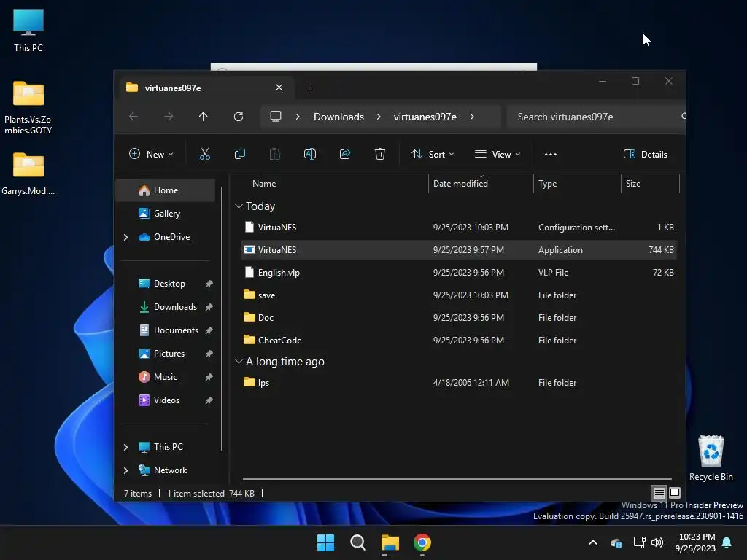Open the New item dropdown
Image resolution: width=747 pixels, height=560 pixels.
(x=151, y=155)
